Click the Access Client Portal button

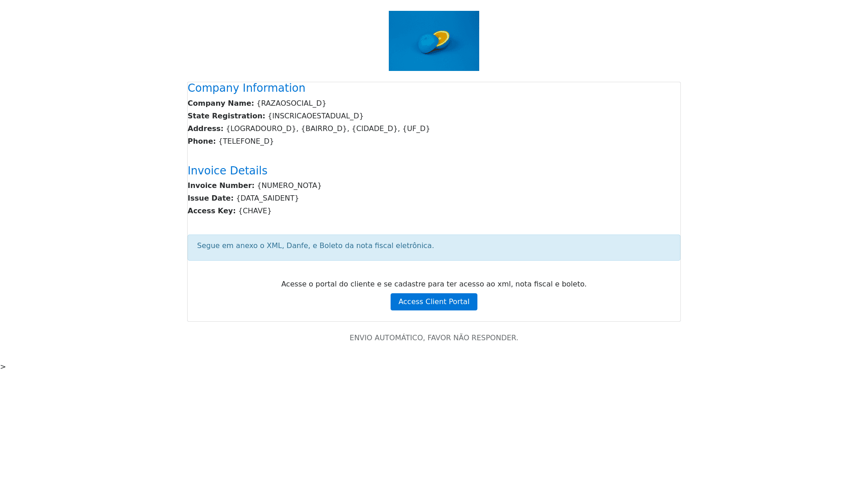click(434, 302)
